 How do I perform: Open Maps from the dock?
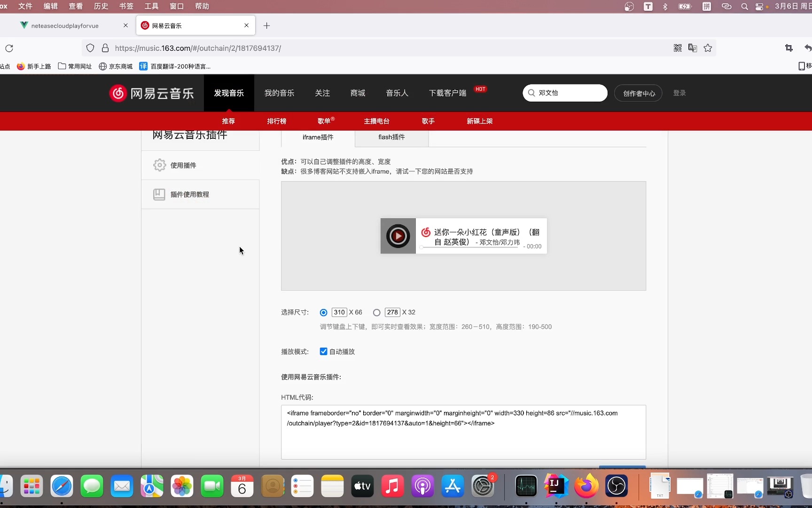point(152,486)
